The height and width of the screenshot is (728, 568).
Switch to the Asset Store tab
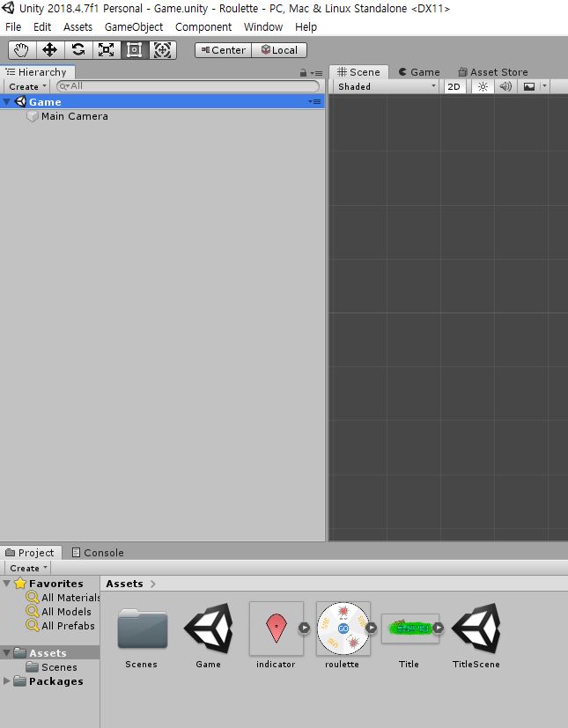493,72
